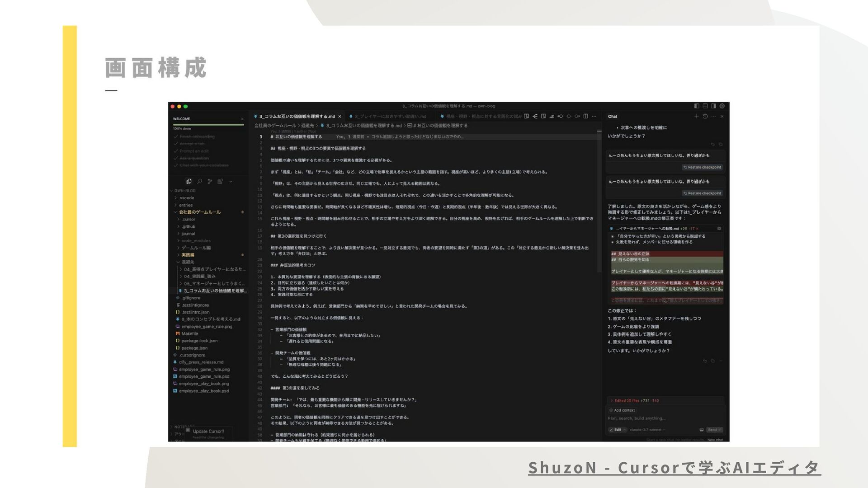Viewport: 868px width, 488px height.
Task: Switch to the 3_プレイヤーにおきやすい勘違い.md tab
Action: click(x=390, y=117)
